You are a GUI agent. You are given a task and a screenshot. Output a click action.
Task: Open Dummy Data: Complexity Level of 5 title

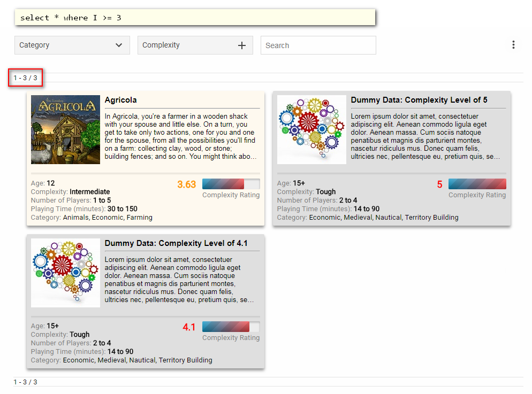click(419, 100)
